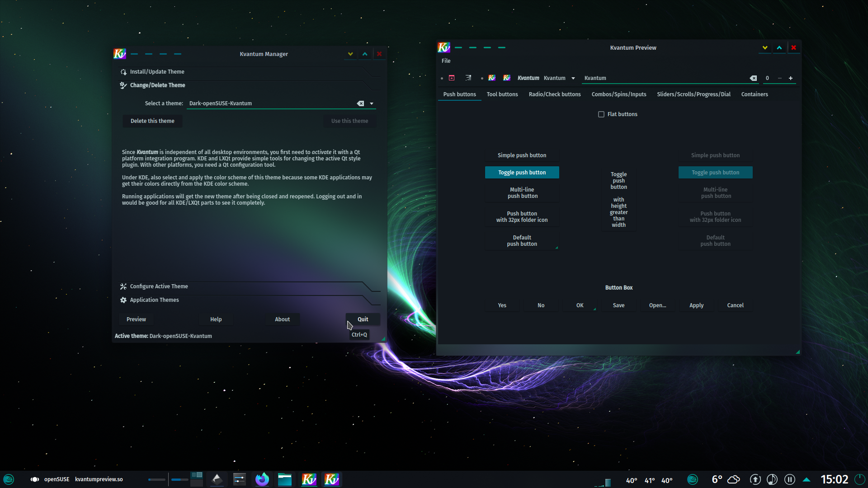868x488 pixels.
Task: Enable the Flat buttons checkbox
Action: pyautogui.click(x=601, y=114)
